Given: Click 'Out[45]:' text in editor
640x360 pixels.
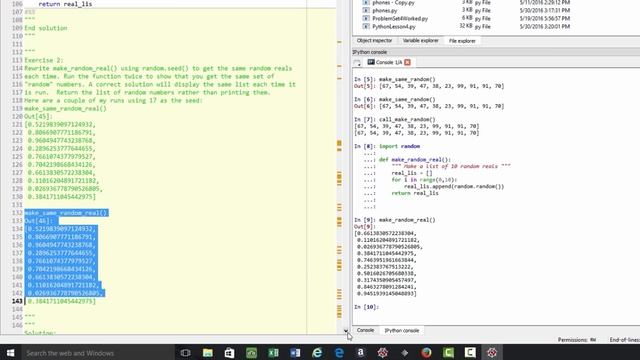Looking at the screenshot, I should coord(38,117).
